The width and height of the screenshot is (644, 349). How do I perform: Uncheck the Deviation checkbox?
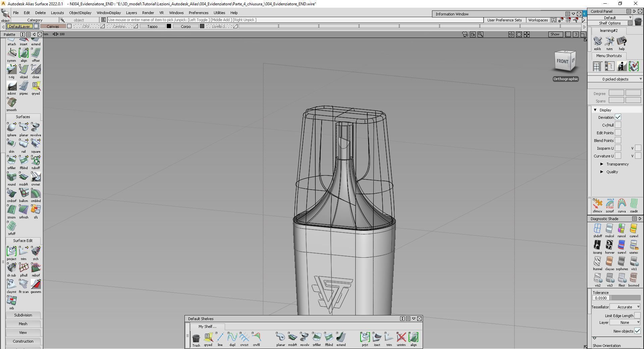(x=618, y=117)
